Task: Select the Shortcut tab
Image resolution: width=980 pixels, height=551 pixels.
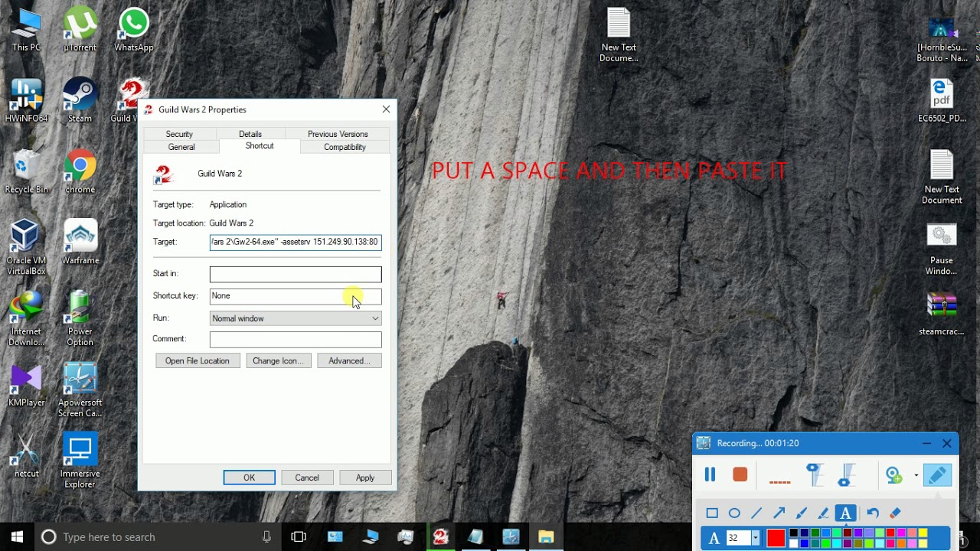Action: click(260, 145)
